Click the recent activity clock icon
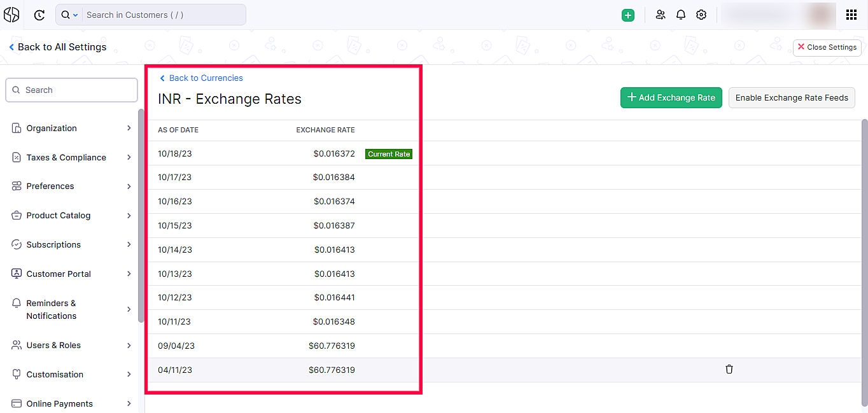 (39, 15)
